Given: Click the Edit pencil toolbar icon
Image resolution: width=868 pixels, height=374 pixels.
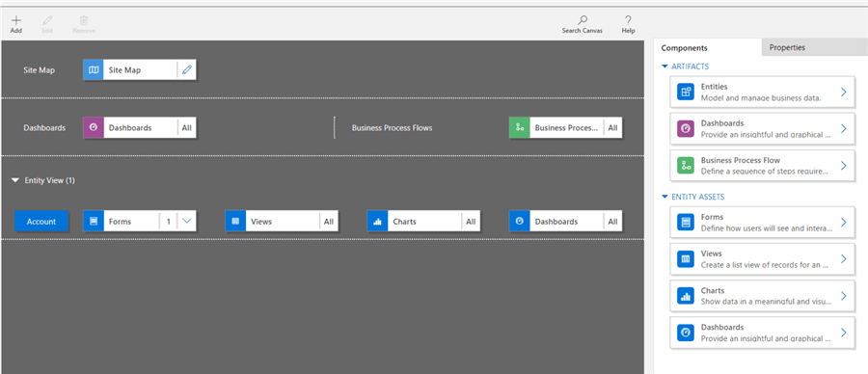Looking at the screenshot, I should click(x=47, y=20).
